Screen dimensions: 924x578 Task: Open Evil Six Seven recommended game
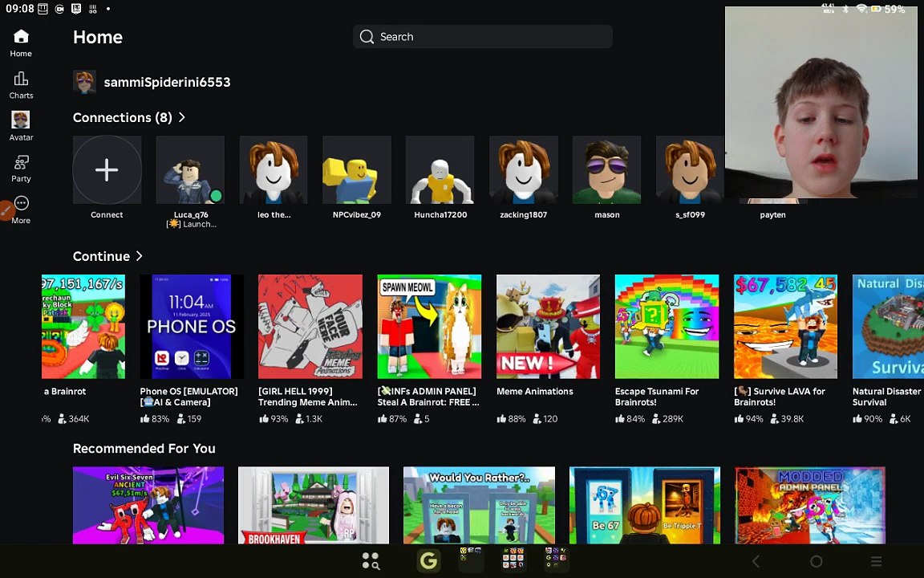[148, 505]
